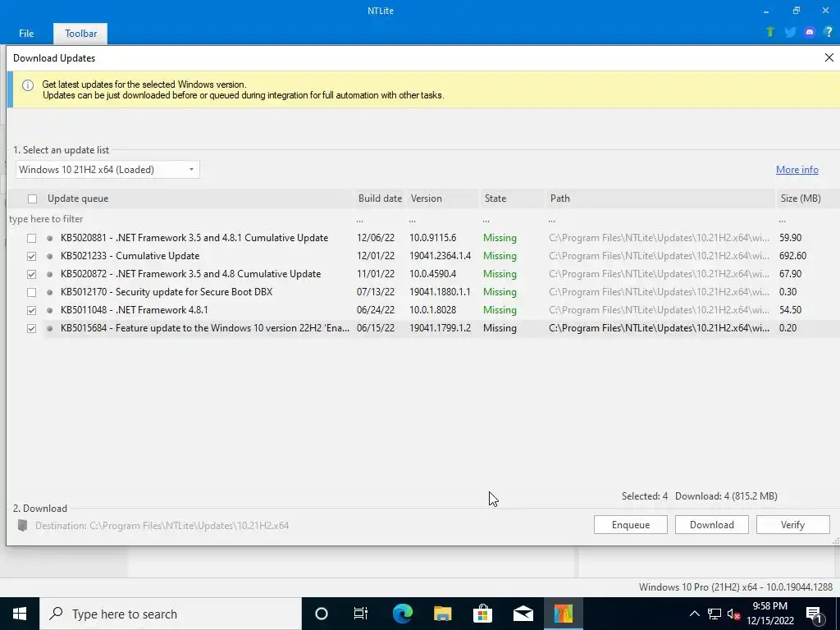Click the green update arrow icon
840x630 pixels.
(770, 32)
